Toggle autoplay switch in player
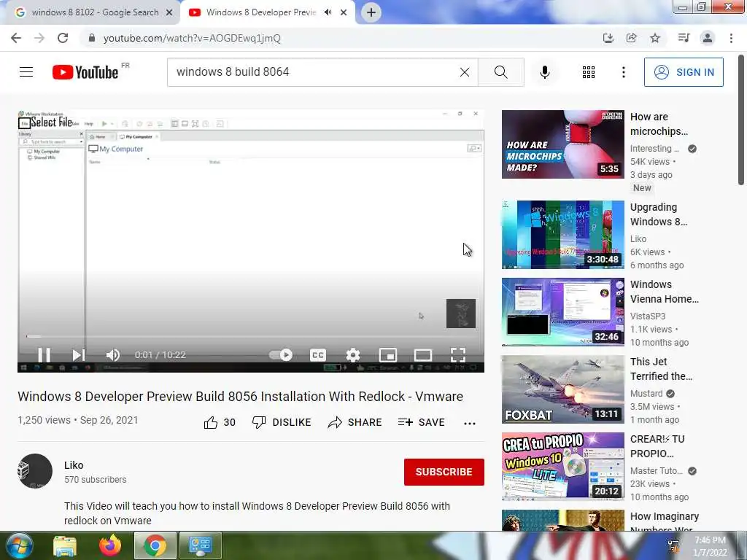 [281, 355]
